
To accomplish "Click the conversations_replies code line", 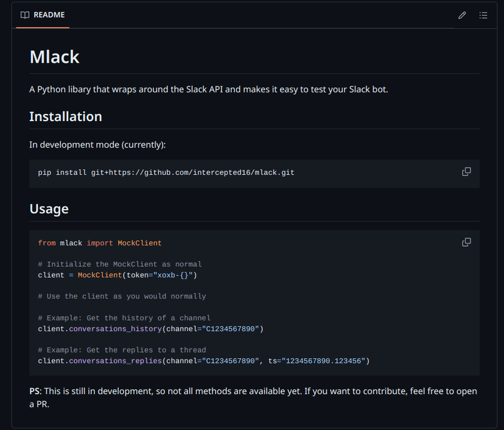I will pos(203,361).
